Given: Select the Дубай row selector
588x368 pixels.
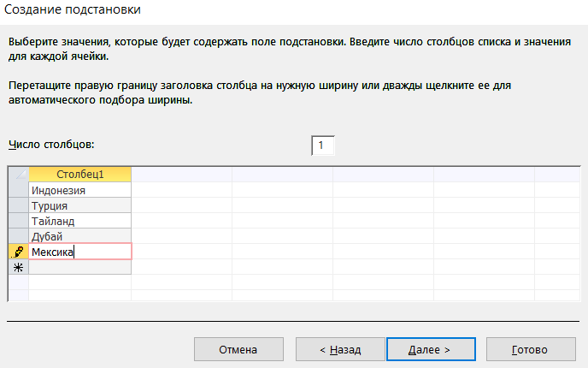Looking at the screenshot, I should [19, 236].
